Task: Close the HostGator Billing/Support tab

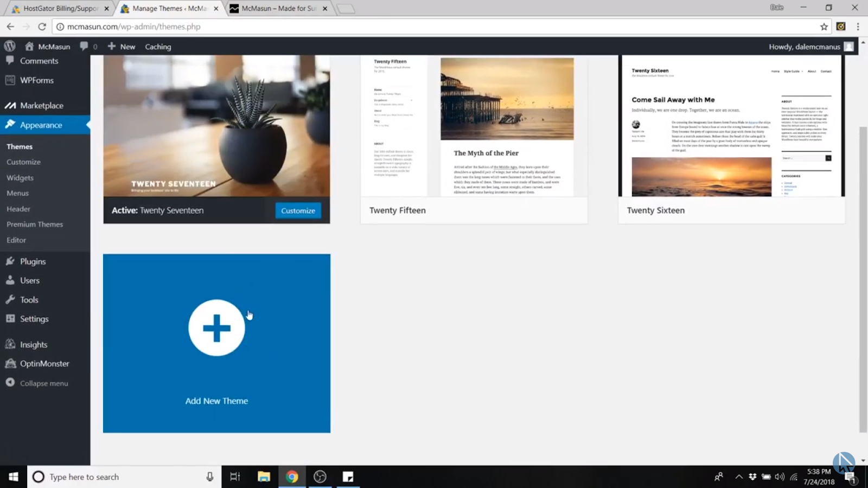Action: point(106,9)
